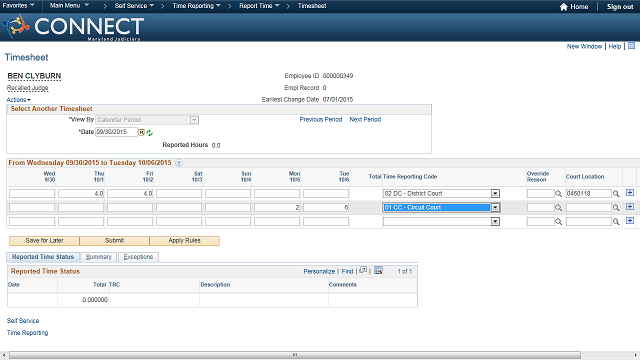640x360 pixels.
Task: Switch to the Exceptions tab
Action: 138,257
